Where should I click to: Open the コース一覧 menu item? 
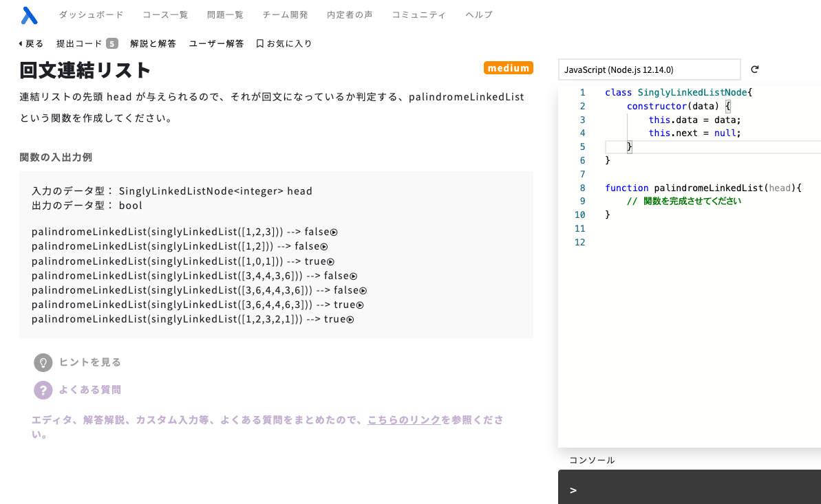[x=165, y=14]
